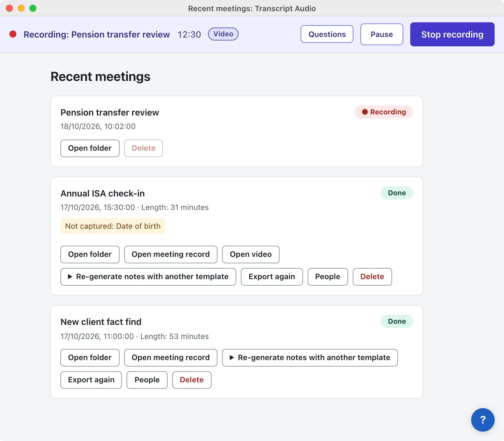Open meeting record for Annual ISA check-in
Screen dimensions: 504x441
[171, 255]
